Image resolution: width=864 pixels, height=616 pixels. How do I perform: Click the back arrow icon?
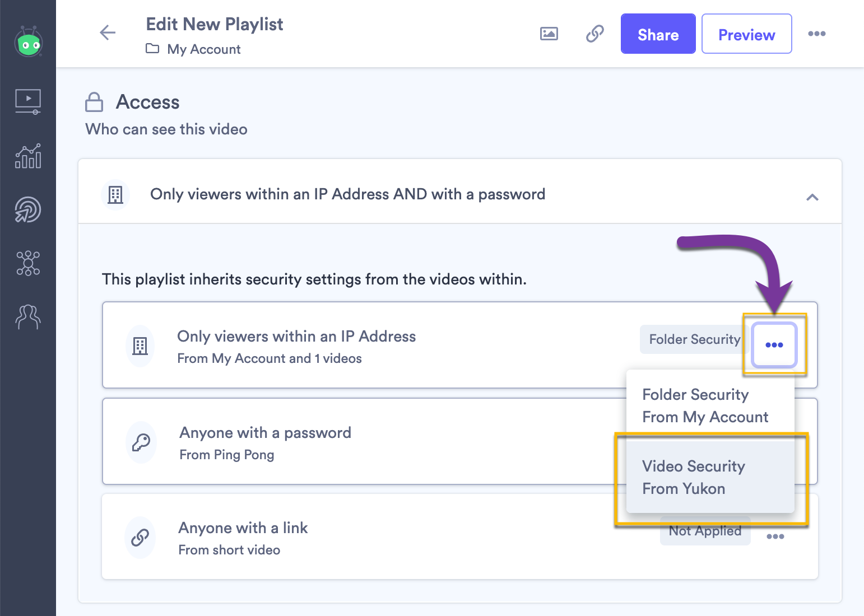coord(108,33)
